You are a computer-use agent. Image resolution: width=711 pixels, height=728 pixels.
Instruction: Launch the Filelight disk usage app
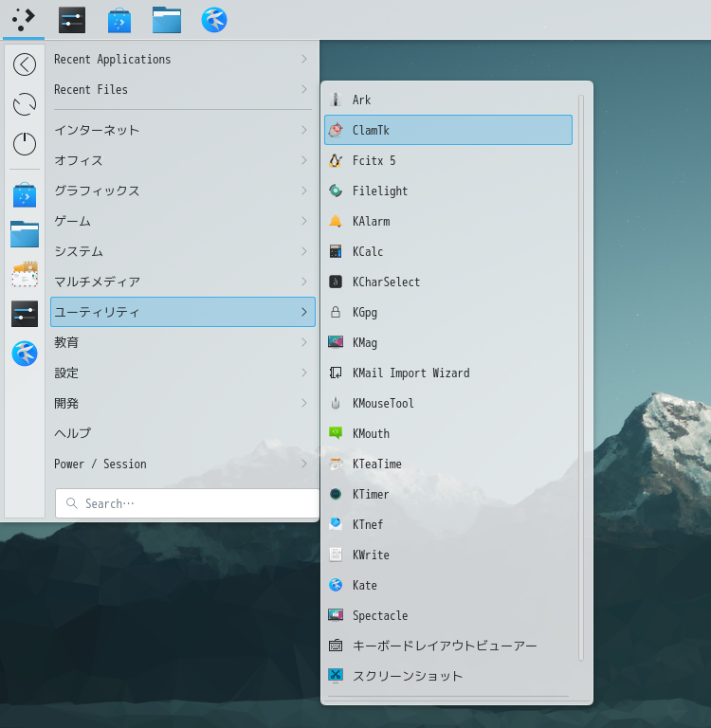pyautogui.click(x=448, y=191)
